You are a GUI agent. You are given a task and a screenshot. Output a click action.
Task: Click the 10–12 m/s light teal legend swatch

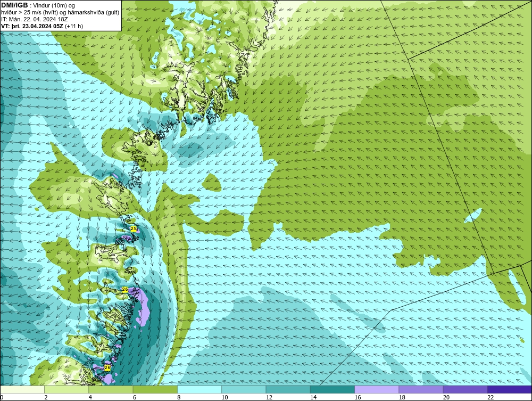pos(244,389)
